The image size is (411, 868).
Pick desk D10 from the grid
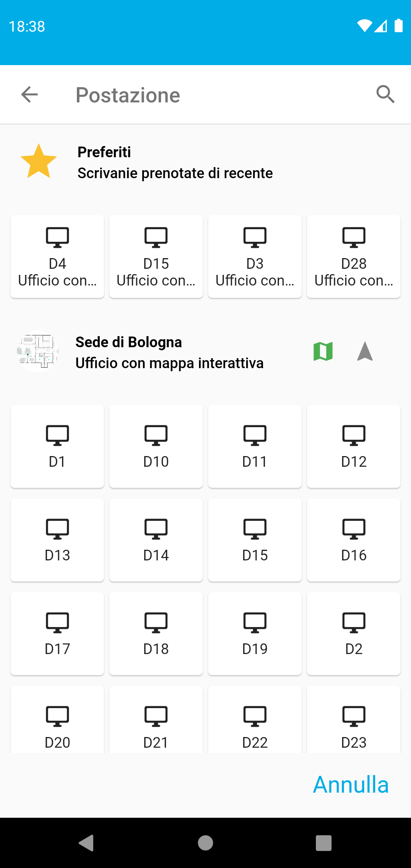156,446
